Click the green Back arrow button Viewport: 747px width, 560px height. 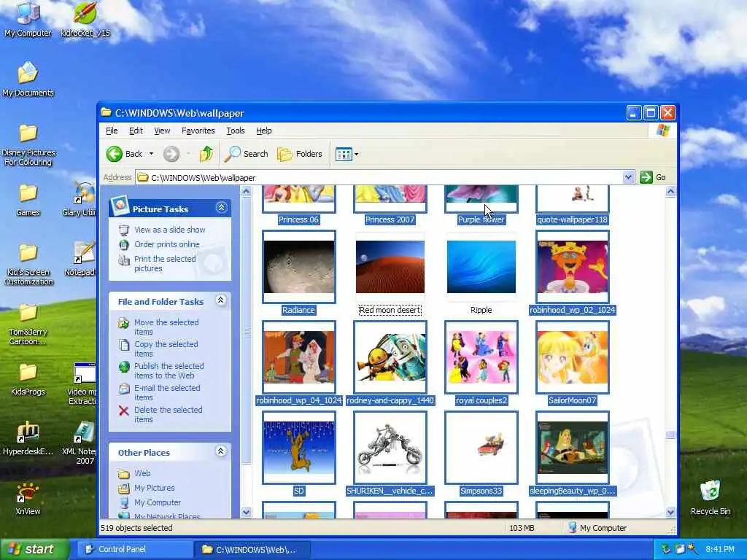(115, 154)
